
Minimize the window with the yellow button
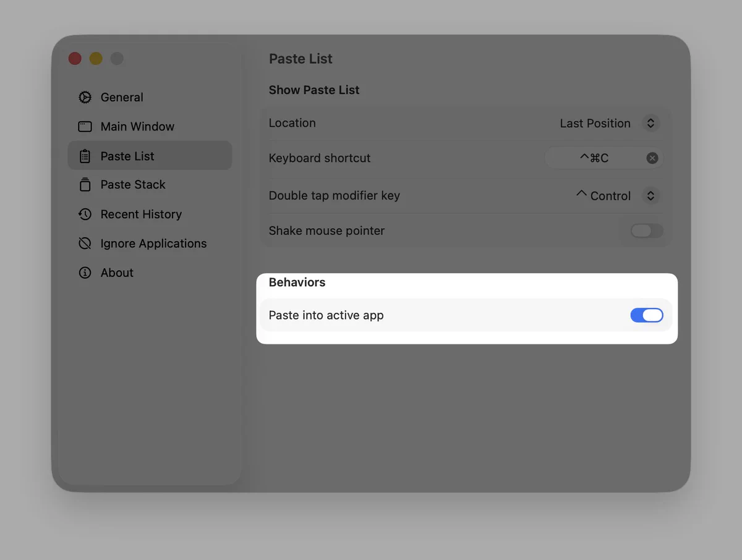(96, 59)
